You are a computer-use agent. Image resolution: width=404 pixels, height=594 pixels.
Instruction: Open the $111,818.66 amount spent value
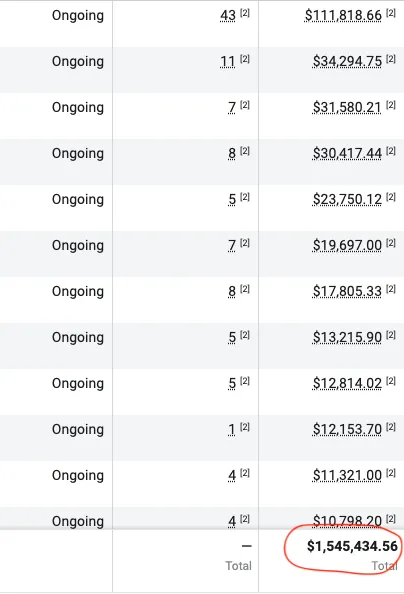(x=343, y=16)
